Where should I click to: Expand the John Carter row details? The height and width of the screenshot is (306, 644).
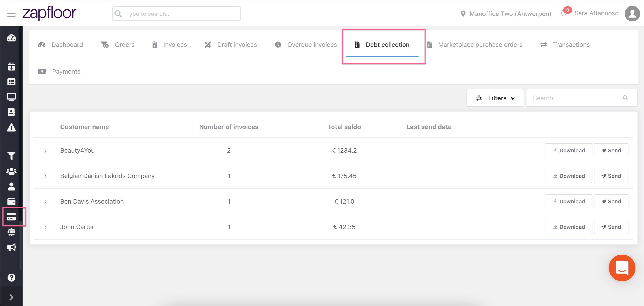(45, 227)
